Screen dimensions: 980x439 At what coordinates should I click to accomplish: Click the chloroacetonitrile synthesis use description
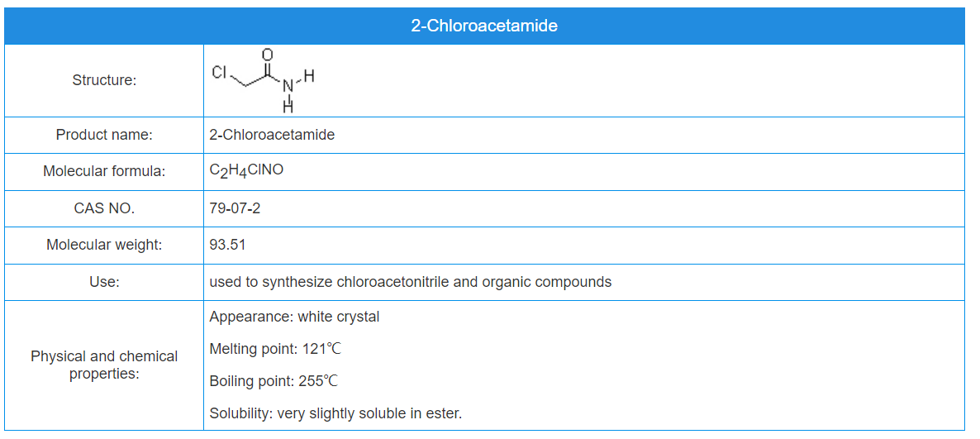[410, 282]
